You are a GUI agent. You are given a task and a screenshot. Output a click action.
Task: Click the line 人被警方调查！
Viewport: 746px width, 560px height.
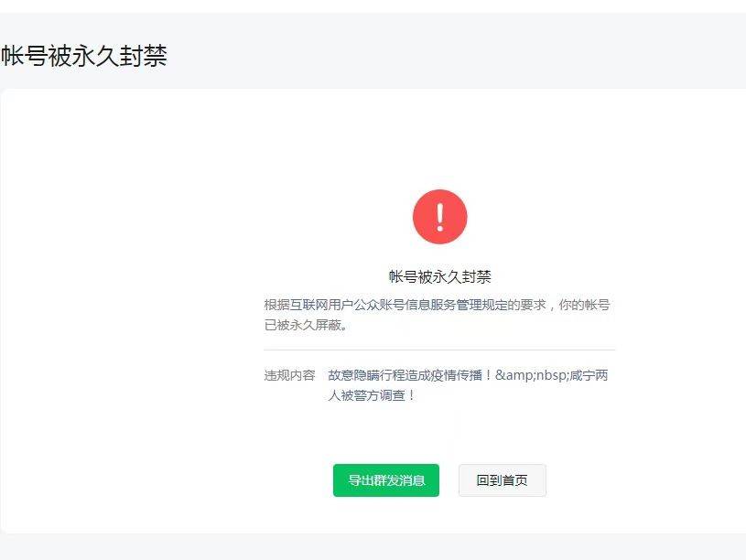point(373,395)
